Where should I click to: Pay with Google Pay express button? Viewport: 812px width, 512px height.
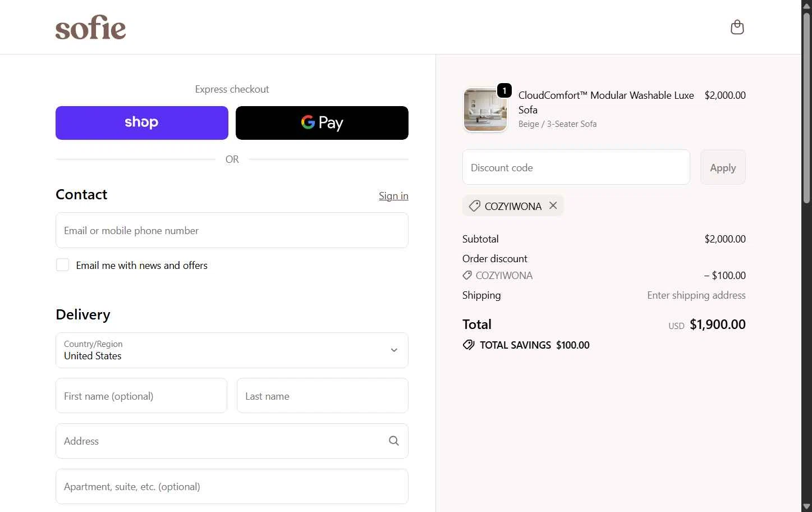point(322,122)
